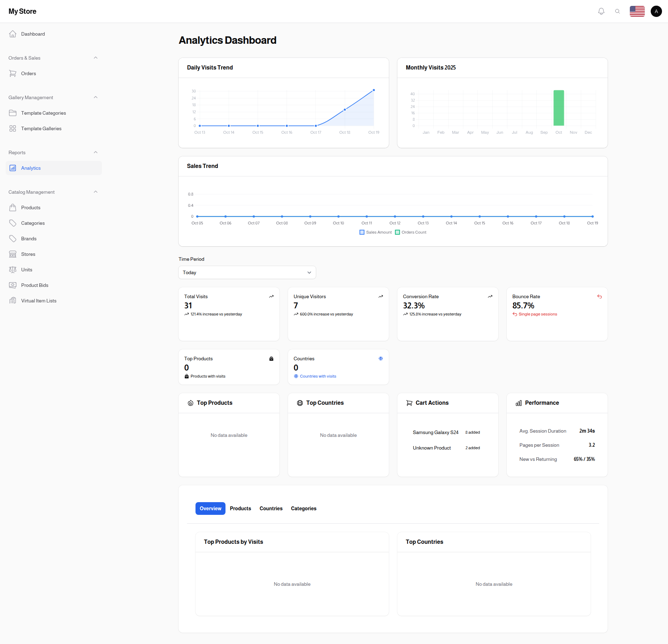
Task: Click the US flag to change language
Action: [x=637, y=11]
